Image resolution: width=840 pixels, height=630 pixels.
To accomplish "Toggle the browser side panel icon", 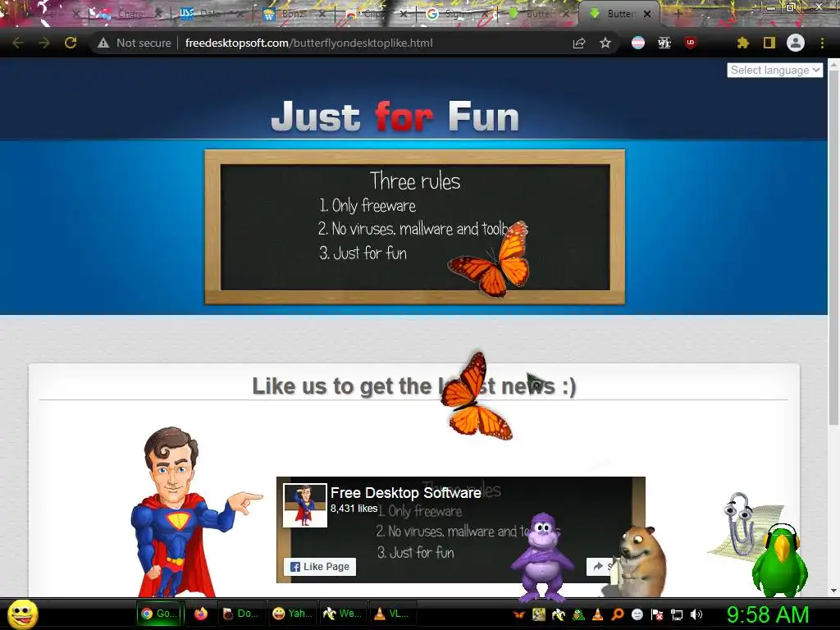I will pos(769,43).
